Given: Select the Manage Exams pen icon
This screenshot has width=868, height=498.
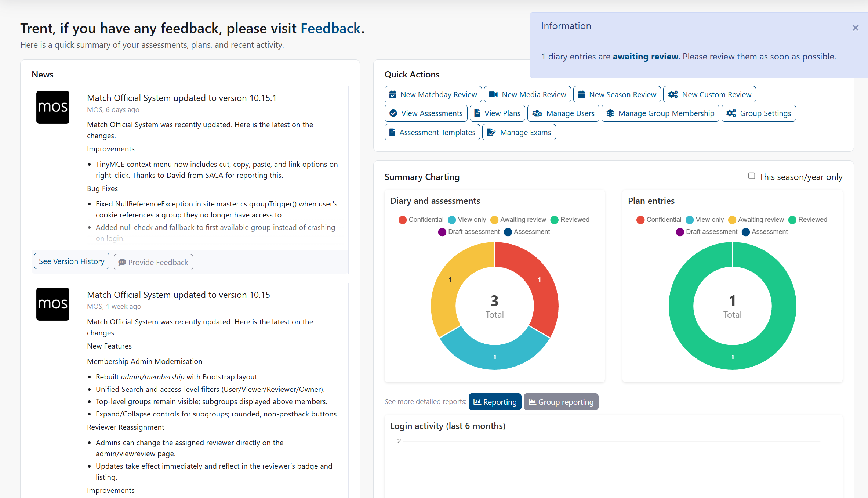Looking at the screenshot, I should [491, 132].
